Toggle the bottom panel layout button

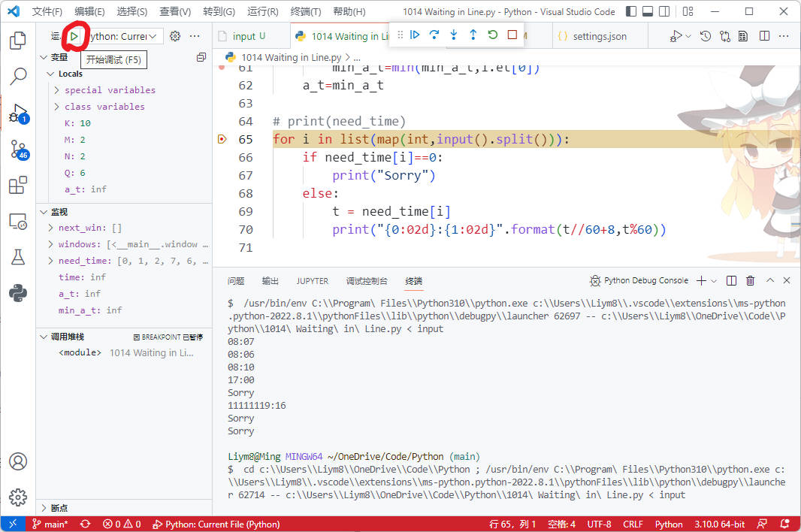click(649, 12)
